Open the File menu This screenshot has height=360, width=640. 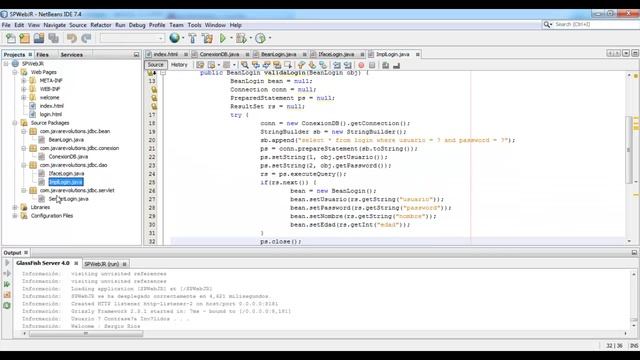coord(6,25)
